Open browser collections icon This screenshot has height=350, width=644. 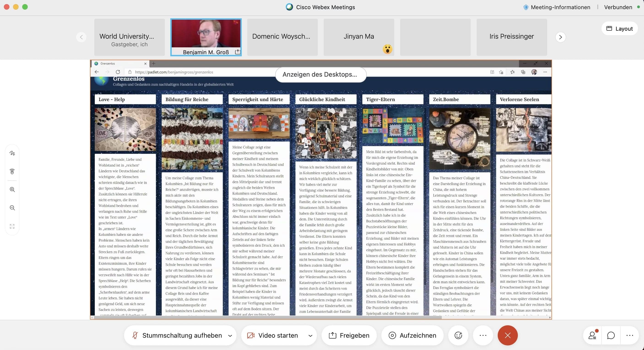pyautogui.click(x=523, y=72)
